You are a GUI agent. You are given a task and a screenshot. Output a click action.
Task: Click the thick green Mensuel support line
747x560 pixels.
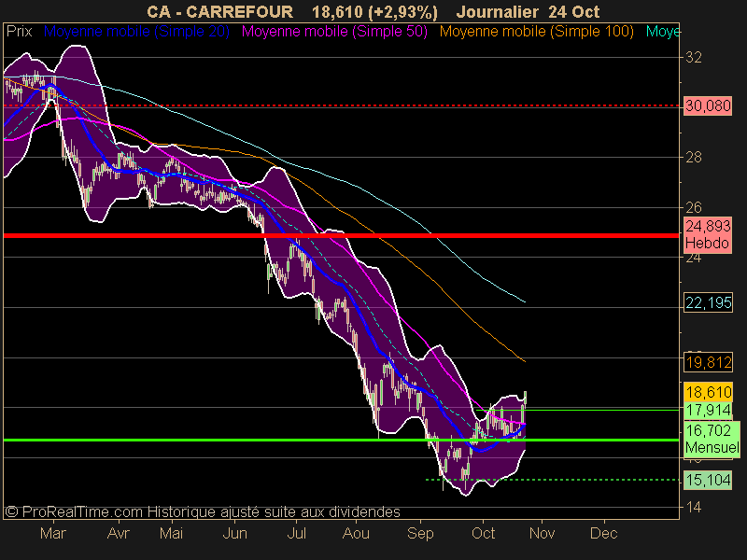coord(341,440)
